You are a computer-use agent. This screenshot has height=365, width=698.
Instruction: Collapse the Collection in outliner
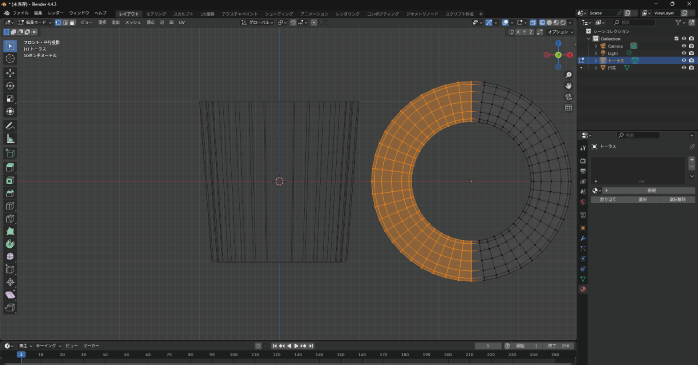click(x=589, y=39)
